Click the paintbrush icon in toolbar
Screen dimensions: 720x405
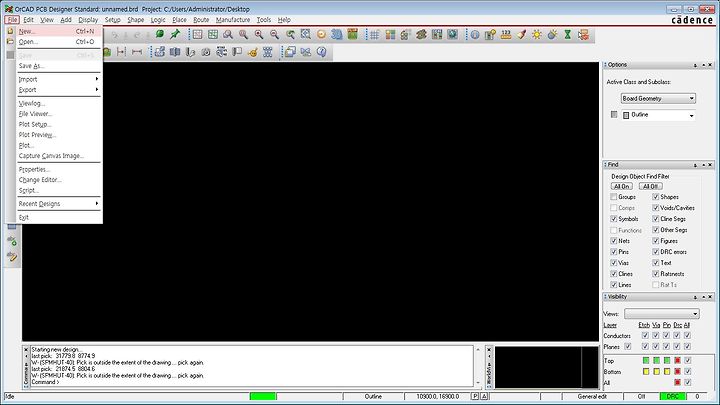(x=521, y=34)
